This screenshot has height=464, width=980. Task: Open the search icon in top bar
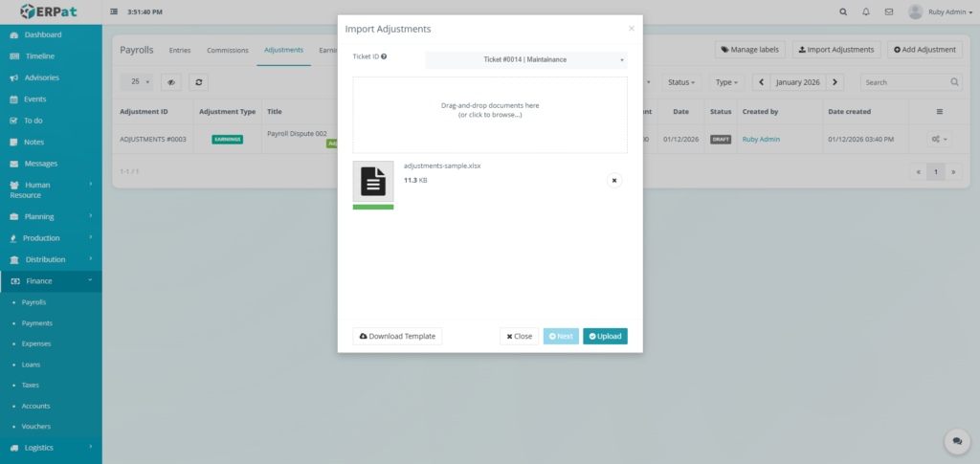tap(843, 11)
